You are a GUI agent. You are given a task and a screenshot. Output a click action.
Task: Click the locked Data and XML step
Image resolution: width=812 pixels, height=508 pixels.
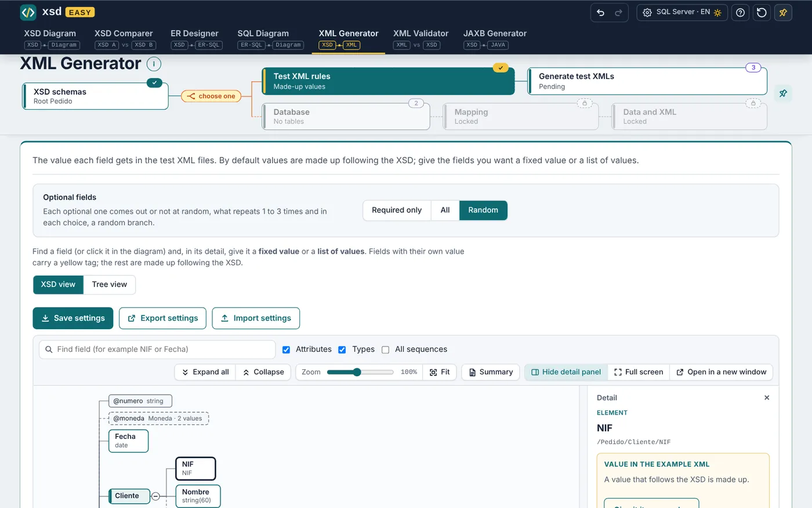690,117
